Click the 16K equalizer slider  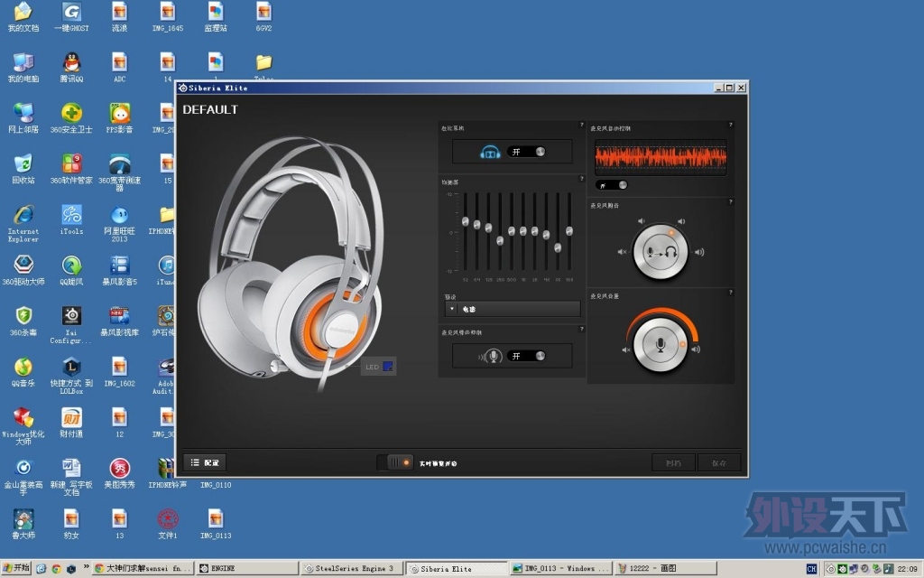pos(569,231)
